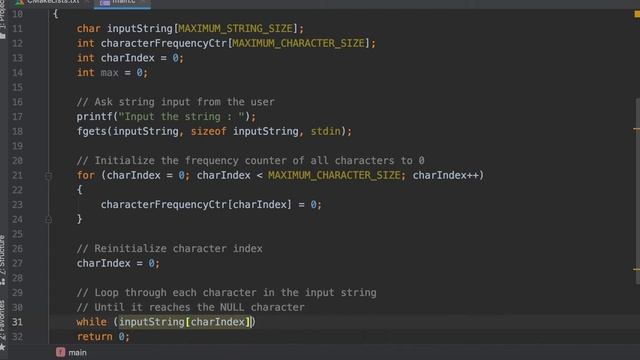The image size is (640, 360).
Task: Click the for keyword on line 21
Action: 86,176
